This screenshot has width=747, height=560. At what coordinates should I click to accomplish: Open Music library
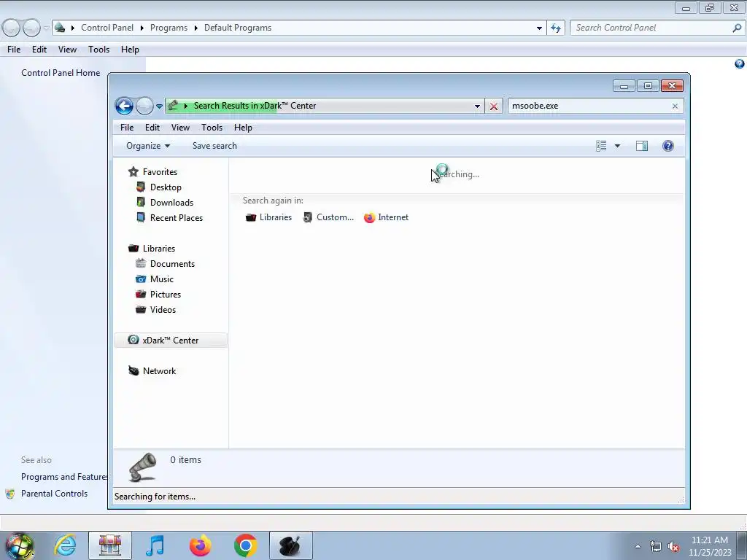[x=161, y=279]
